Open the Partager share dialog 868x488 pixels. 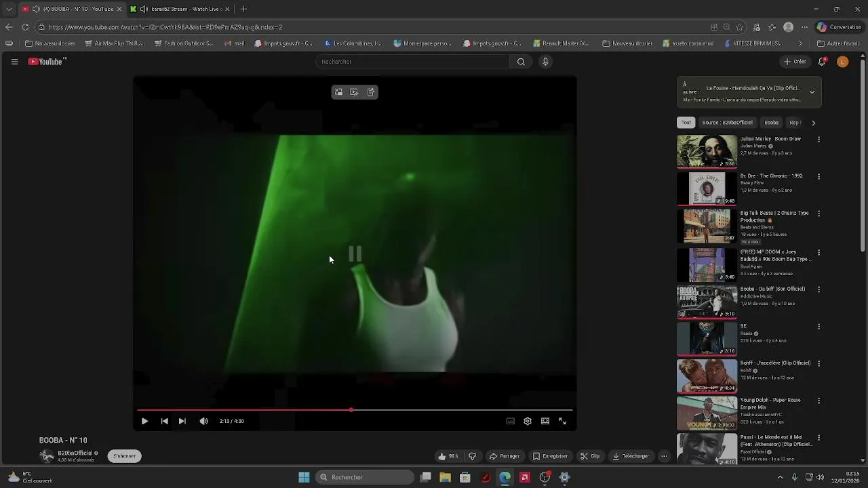point(505,456)
